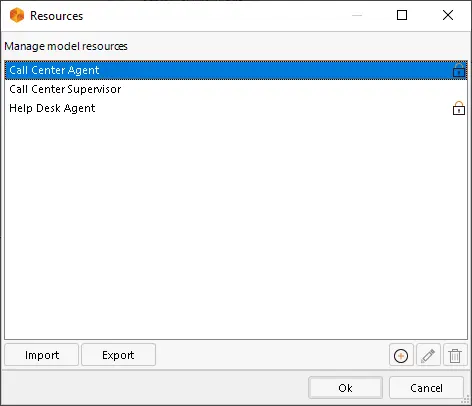Click lock icon on Call Center Agent row
Viewport: 472px width, 406px height.
point(459,70)
